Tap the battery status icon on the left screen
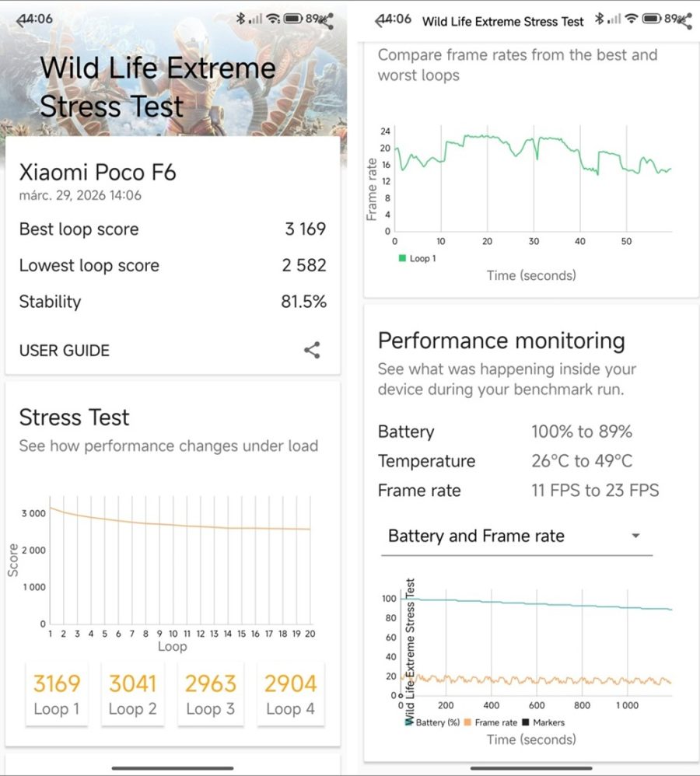Image resolution: width=700 pixels, height=776 pixels. [292, 18]
